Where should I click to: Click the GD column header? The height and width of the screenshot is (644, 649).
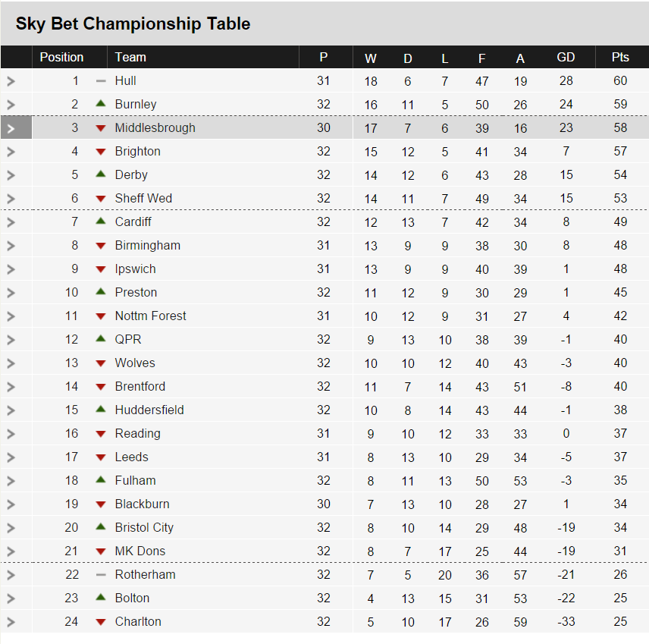coord(566,58)
